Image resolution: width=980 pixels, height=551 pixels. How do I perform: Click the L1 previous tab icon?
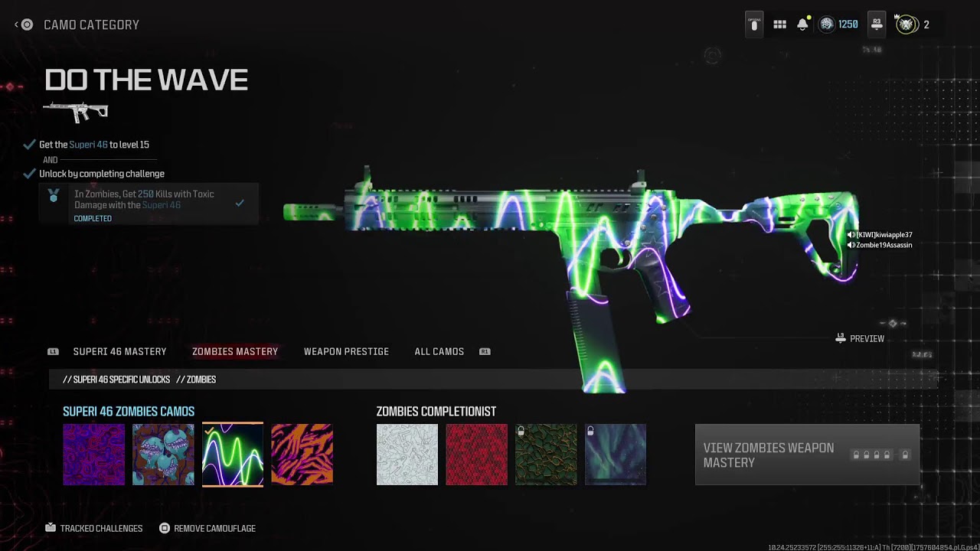(53, 352)
